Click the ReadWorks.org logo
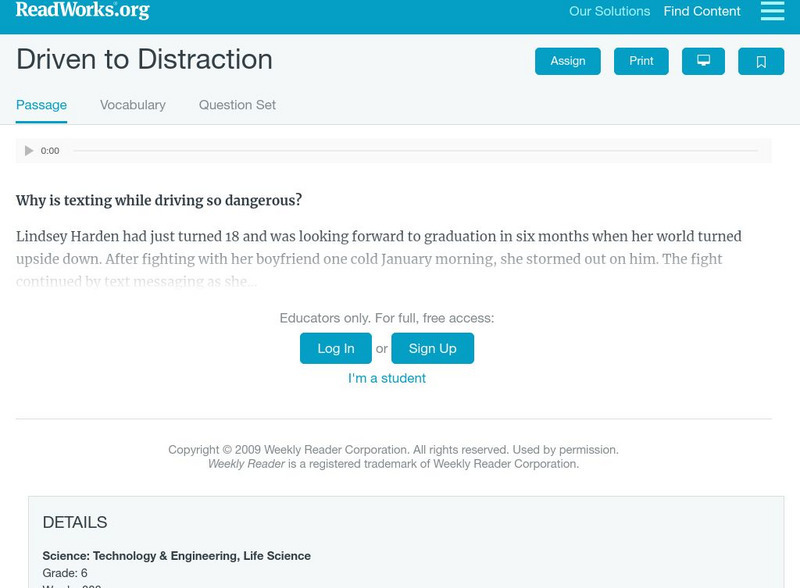 (80, 11)
